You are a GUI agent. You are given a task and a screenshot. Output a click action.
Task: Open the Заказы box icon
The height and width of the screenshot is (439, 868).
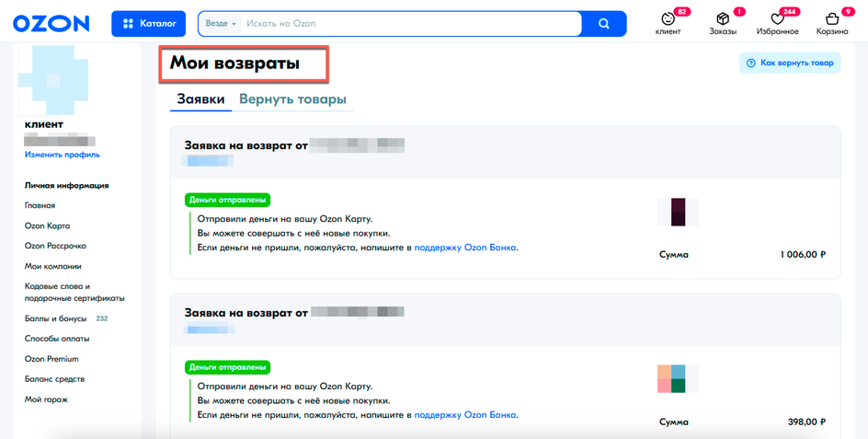[723, 18]
